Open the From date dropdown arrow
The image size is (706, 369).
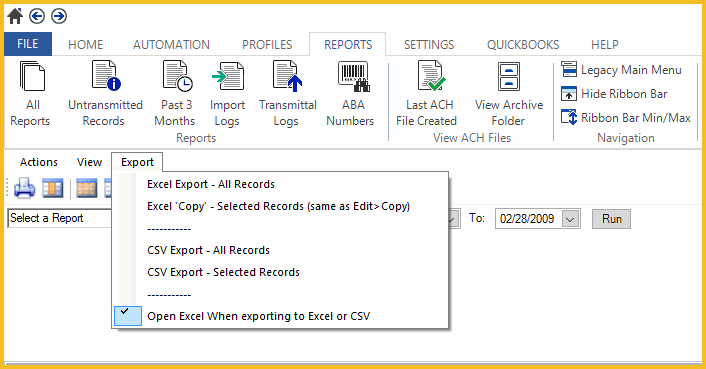(453, 219)
